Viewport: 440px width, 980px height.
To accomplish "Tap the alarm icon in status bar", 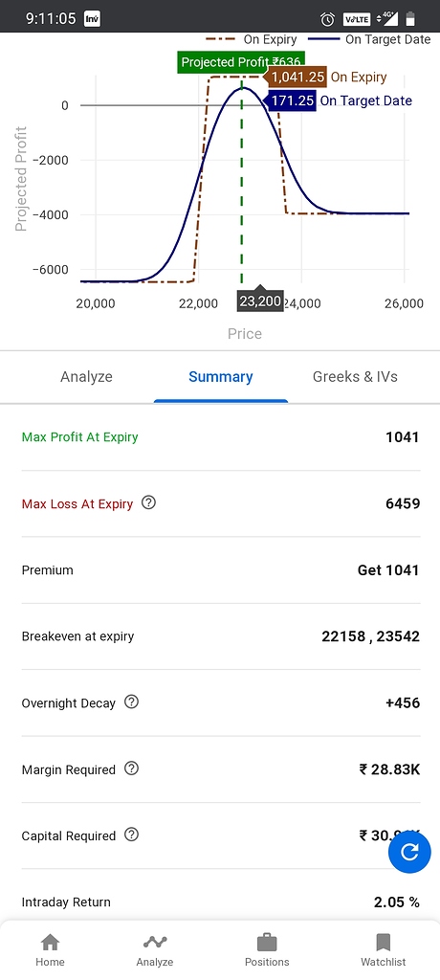I will click(x=327, y=19).
